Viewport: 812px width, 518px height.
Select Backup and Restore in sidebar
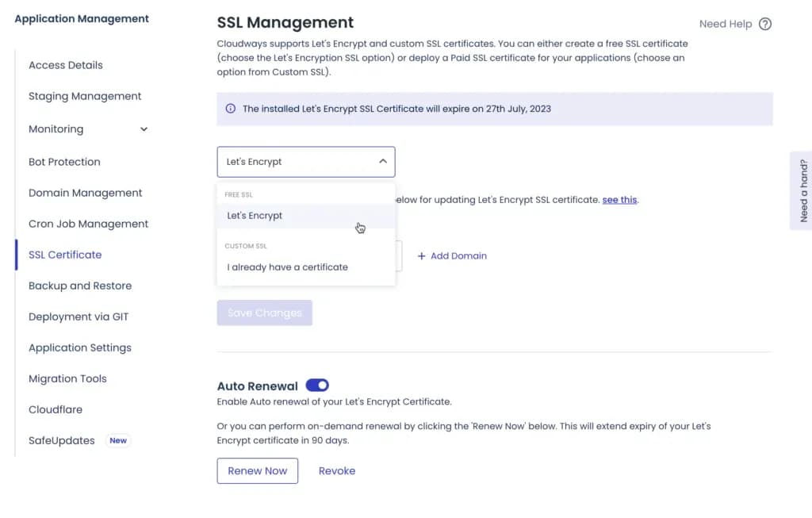pyautogui.click(x=80, y=286)
